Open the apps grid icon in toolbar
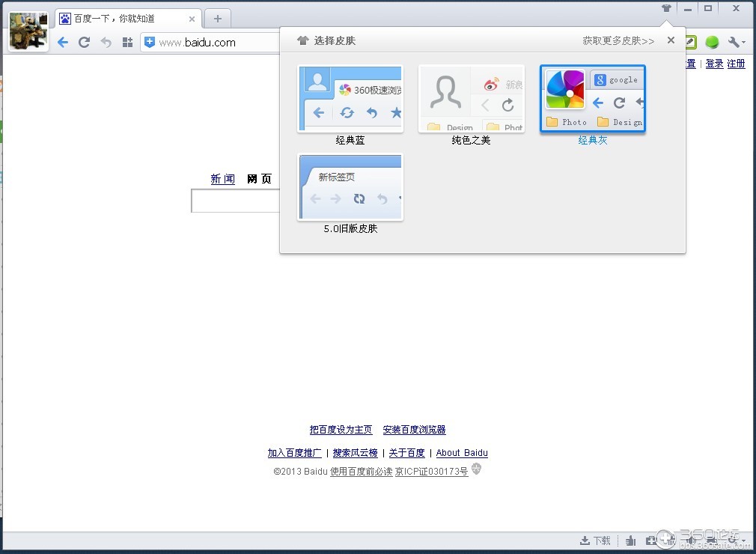Image resolution: width=756 pixels, height=554 pixels. coord(127,43)
